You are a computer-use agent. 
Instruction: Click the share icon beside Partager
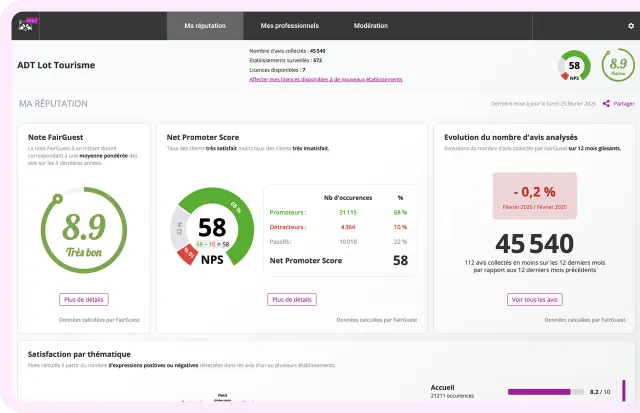(606, 104)
